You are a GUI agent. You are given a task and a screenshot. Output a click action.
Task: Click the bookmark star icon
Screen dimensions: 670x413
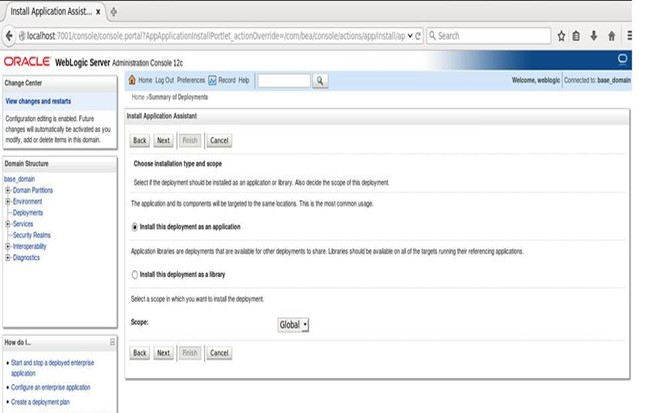click(561, 36)
